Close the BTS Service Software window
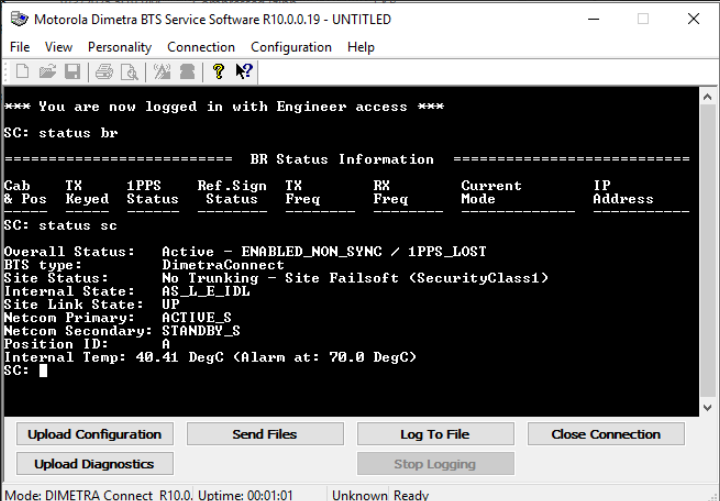 693,19
